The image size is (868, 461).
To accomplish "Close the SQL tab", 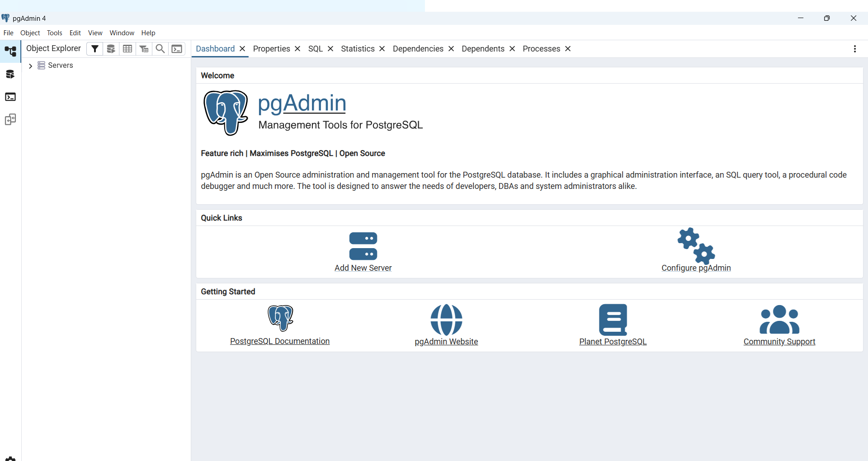I will tap(330, 49).
